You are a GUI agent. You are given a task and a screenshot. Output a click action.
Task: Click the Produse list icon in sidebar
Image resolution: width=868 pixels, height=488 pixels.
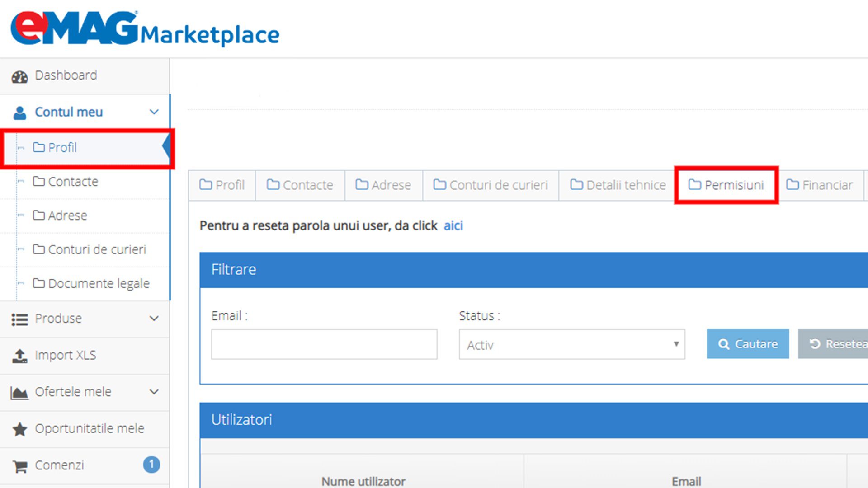point(19,319)
